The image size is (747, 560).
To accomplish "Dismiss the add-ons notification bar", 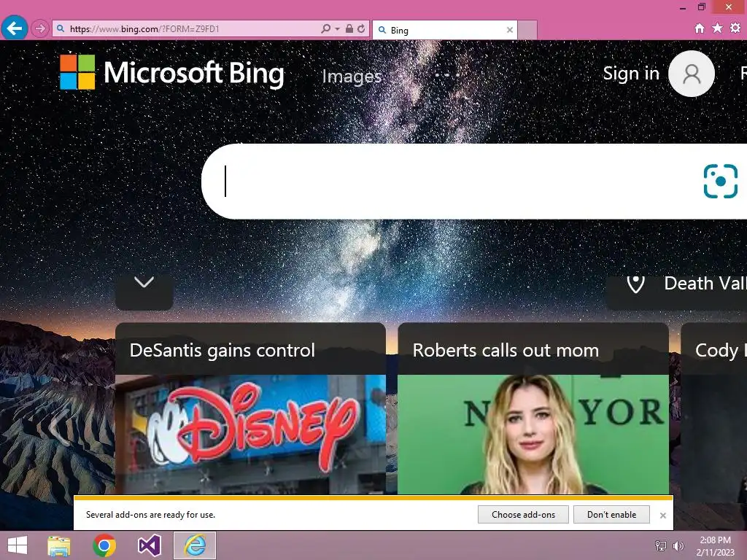I will click(x=662, y=516).
